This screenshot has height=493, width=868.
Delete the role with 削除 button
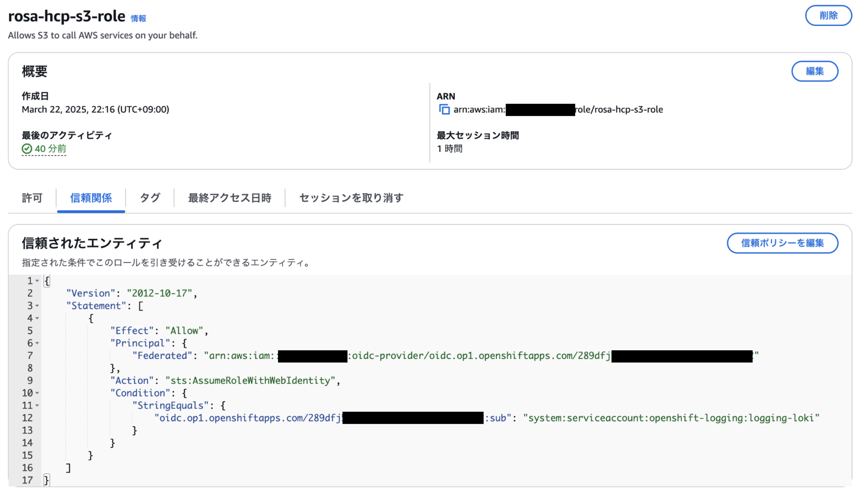point(829,15)
